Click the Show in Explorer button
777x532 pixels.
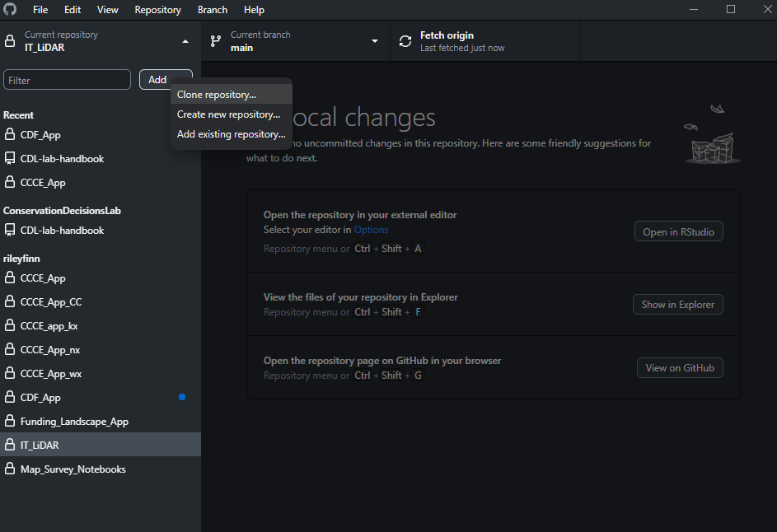coord(677,305)
